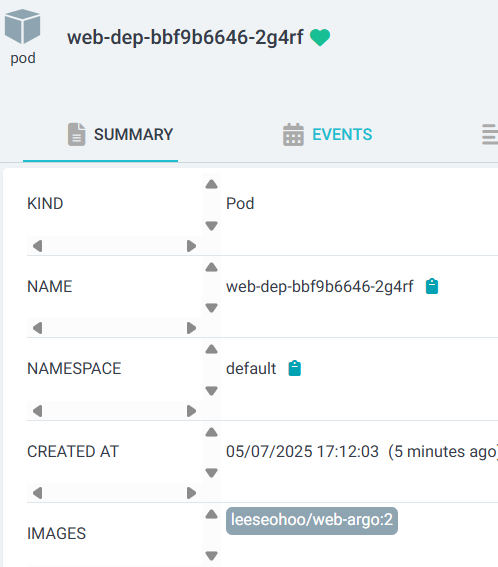Viewport: 498px width, 567px height.
Task: Click scroll down arrow in NAME row
Action: 211,308
